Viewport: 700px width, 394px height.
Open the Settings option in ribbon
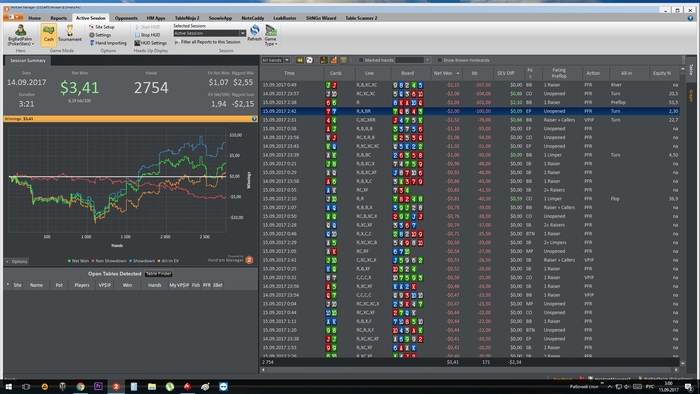click(100, 35)
